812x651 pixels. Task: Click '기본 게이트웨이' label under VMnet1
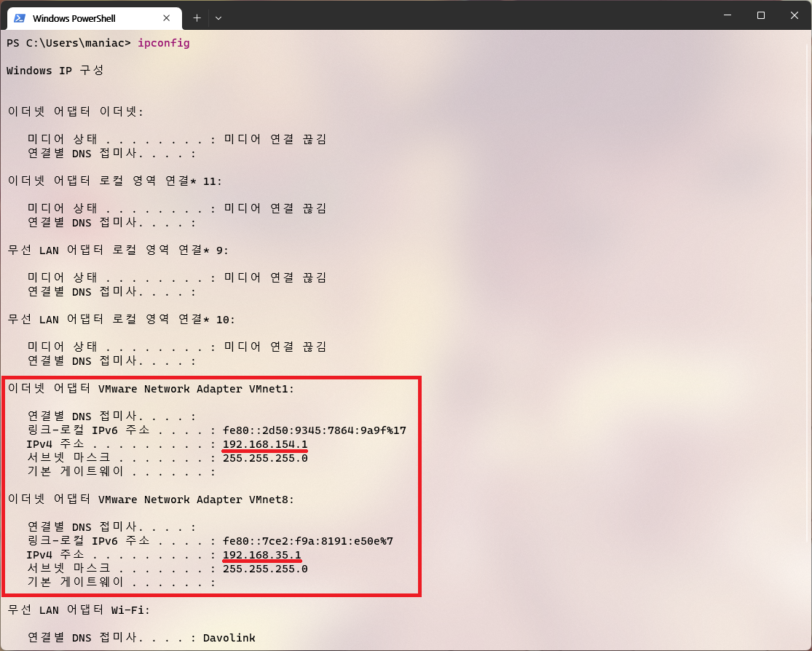pos(76,472)
